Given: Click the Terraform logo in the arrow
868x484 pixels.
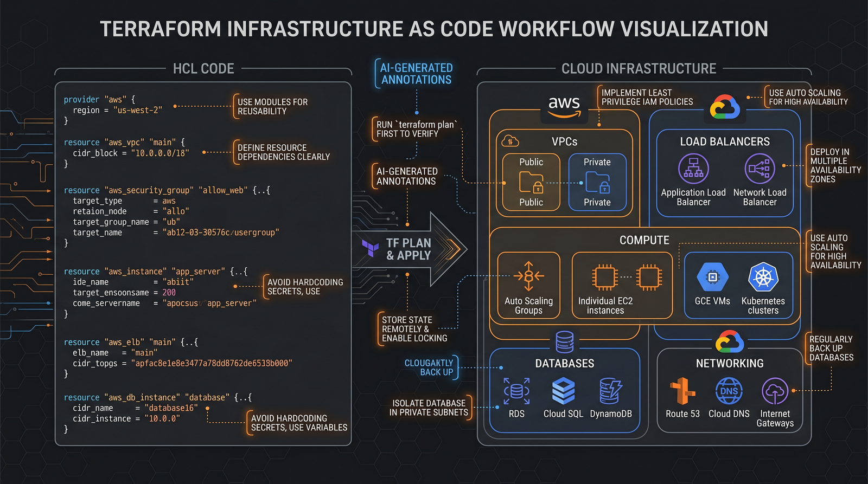Looking at the screenshot, I should (x=371, y=248).
